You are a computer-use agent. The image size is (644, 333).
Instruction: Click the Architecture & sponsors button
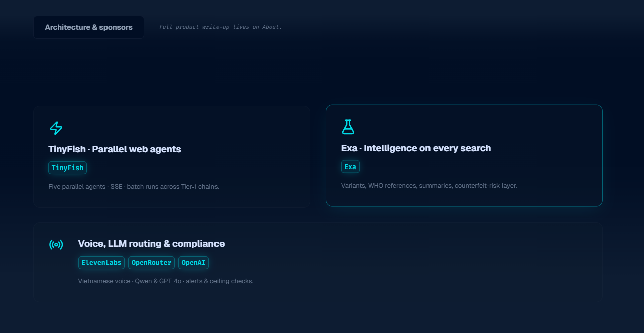pyautogui.click(x=88, y=27)
